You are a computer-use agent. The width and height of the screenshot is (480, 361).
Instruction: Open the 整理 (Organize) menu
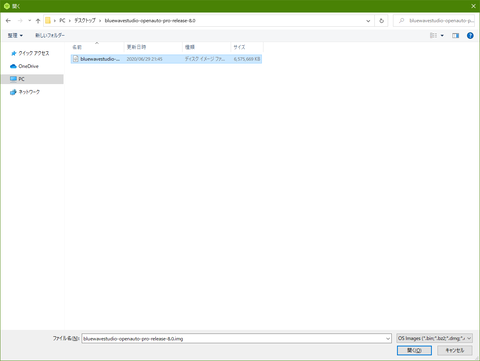[x=15, y=35]
